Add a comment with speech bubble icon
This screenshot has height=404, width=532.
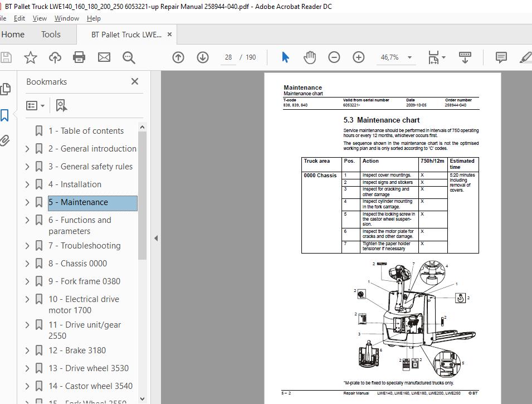[501, 57]
